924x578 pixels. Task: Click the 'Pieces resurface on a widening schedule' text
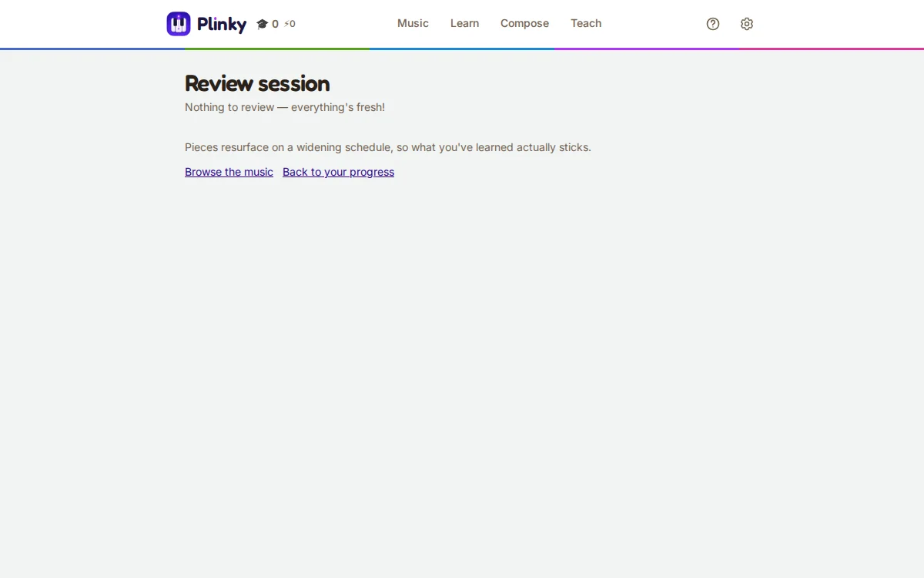point(388,147)
